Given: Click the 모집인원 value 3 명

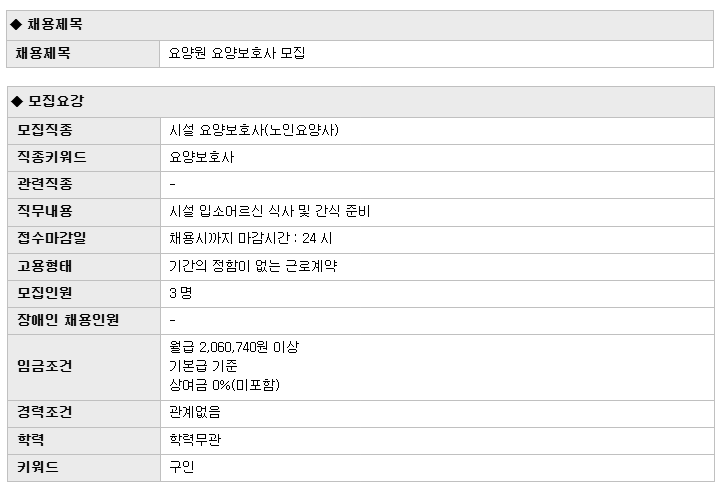Looking at the screenshot, I should pos(181,293).
